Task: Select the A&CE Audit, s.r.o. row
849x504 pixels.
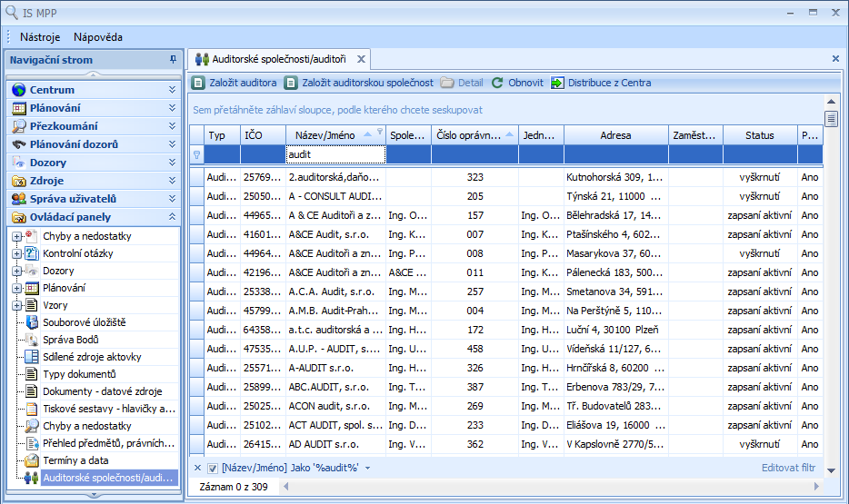Action: pyautogui.click(x=506, y=234)
